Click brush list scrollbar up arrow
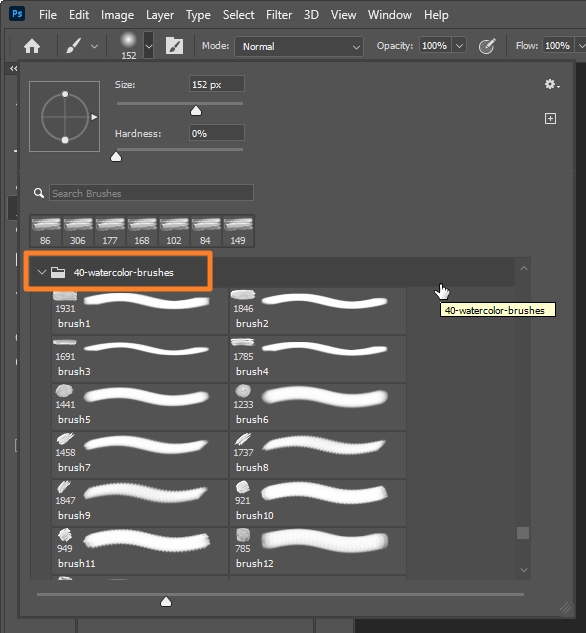Screen dimensions: 586x633 [523, 268]
